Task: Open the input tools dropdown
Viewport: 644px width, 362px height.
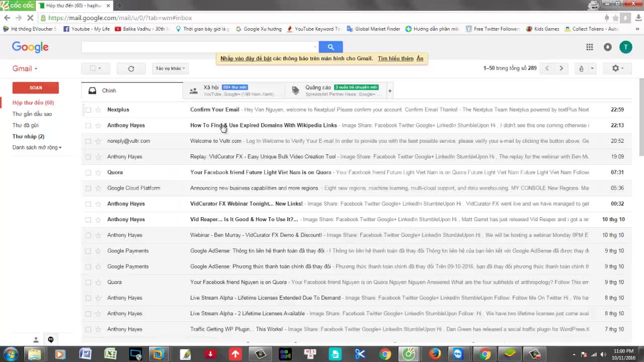Action: click(x=592, y=68)
